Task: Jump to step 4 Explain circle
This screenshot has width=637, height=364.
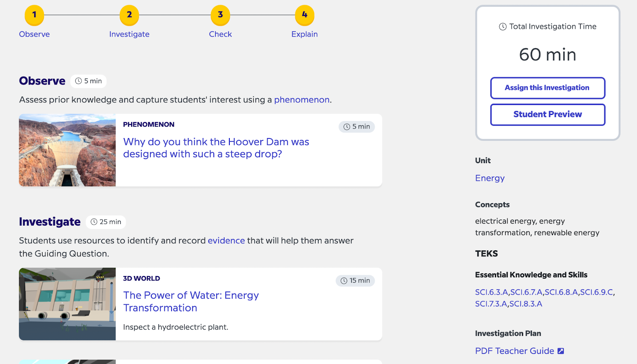Action: 305,15
